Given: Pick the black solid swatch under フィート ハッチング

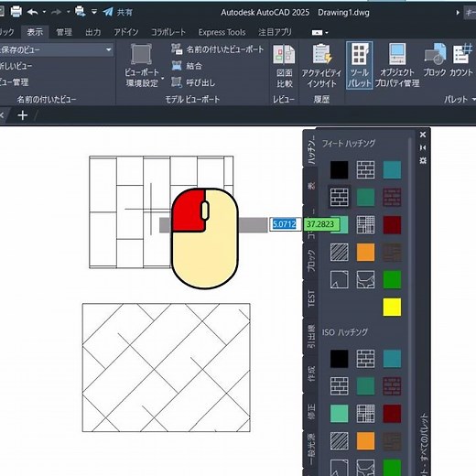Looking at the screenshot, I should [x=340, y=169].
